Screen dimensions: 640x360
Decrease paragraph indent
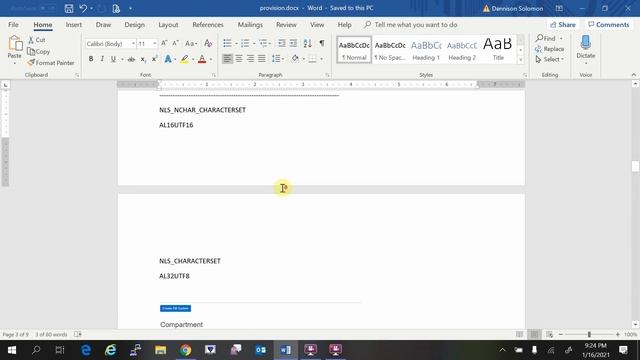pyautogui.click(x=281, y=43)
